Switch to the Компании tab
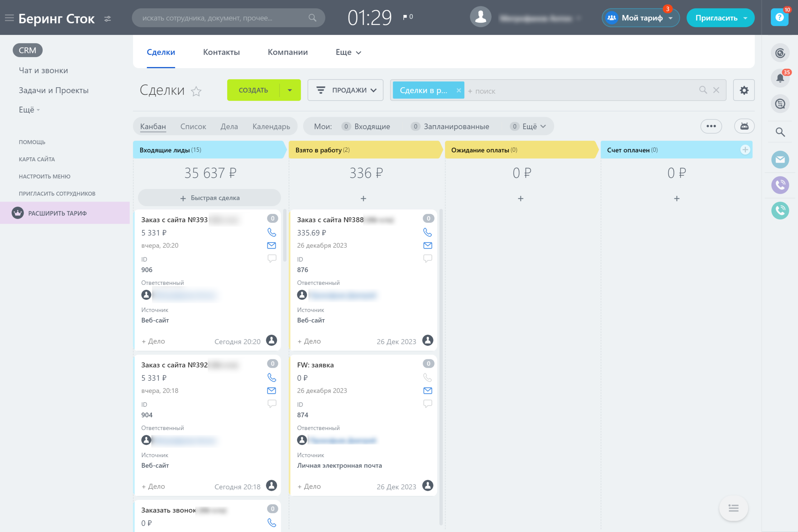Screen dimensions: 798x532 coord(288,52)
